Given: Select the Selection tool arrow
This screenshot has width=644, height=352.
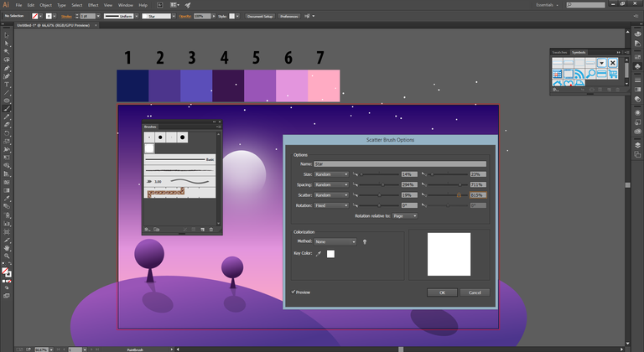Looking at the screenshot, I should point(7,35).
